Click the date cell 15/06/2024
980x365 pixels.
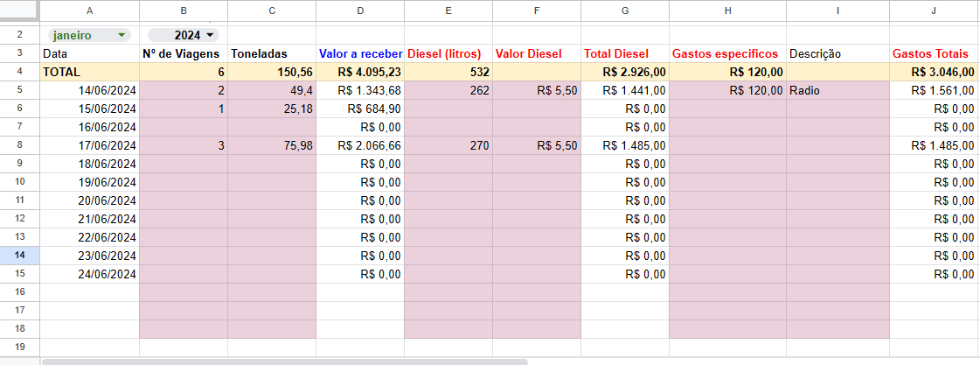pyautogui.click(x=90, y=109)
